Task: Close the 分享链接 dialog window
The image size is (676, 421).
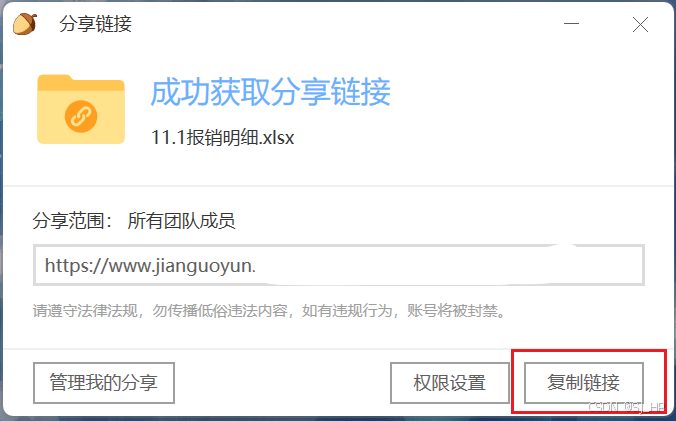Action: pos(640,25)
